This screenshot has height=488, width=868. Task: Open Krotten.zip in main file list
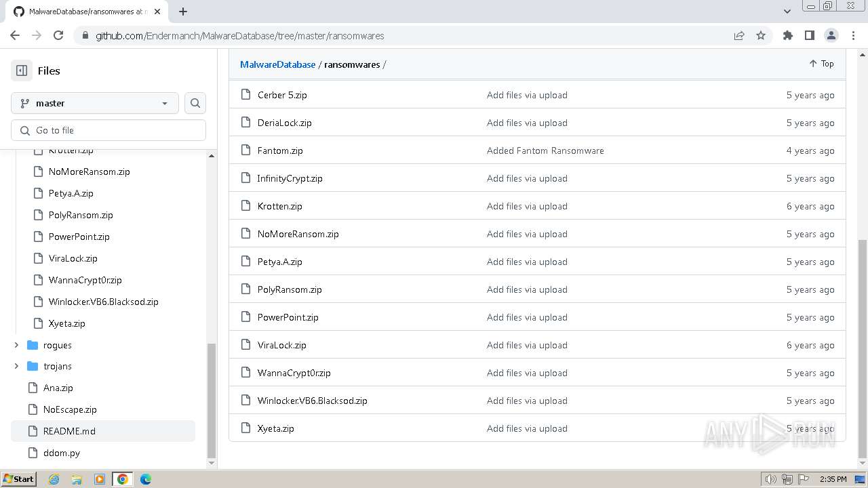click(280, 206)
